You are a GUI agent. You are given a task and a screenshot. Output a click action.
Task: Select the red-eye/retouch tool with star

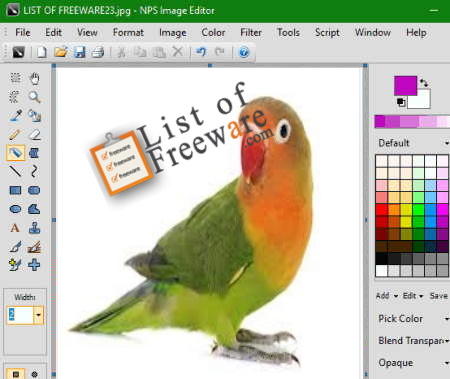tap(15, 265)
